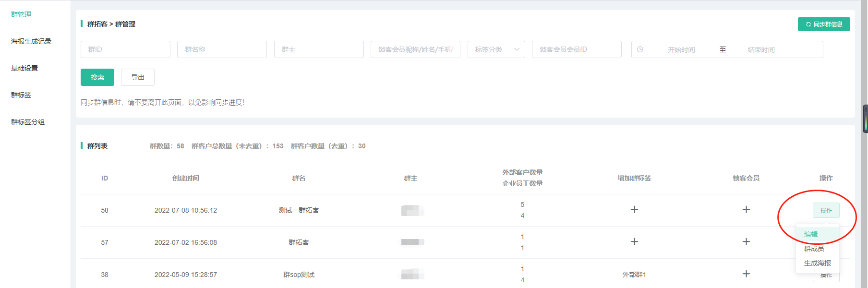This screenshot has width=868, height=288.
Task: Focus the 群ID input field
Action: [125, 49]
